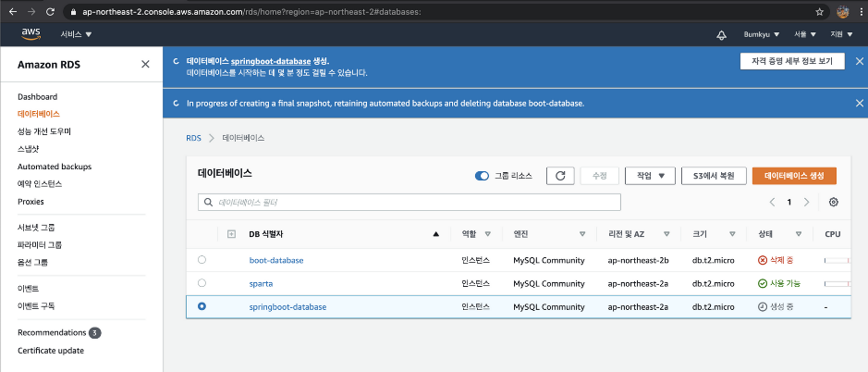Click the search magnifier icon in filter
The height and width of the screenshot is (372, 868).
(x=209, y=203)
